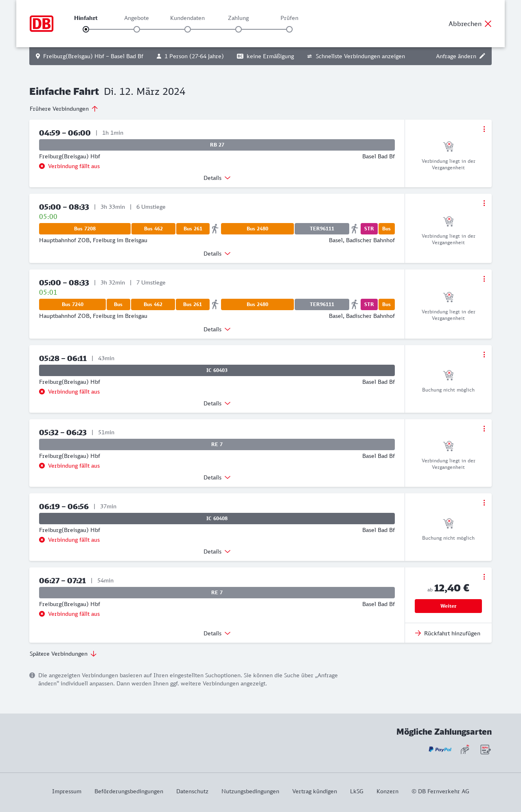This screenshot has height=812, width=521.
Task: Select the Zahlung step circle
Action: coord(239,29)
